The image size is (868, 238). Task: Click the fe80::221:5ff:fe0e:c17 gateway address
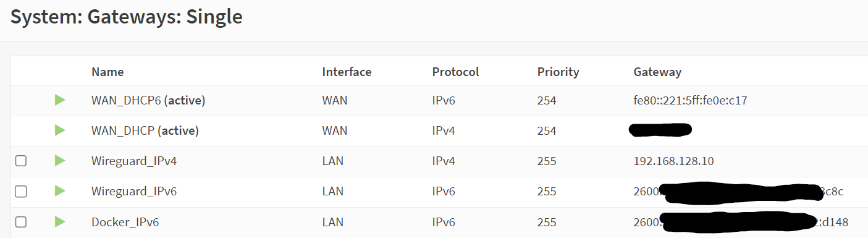(691, 101)
